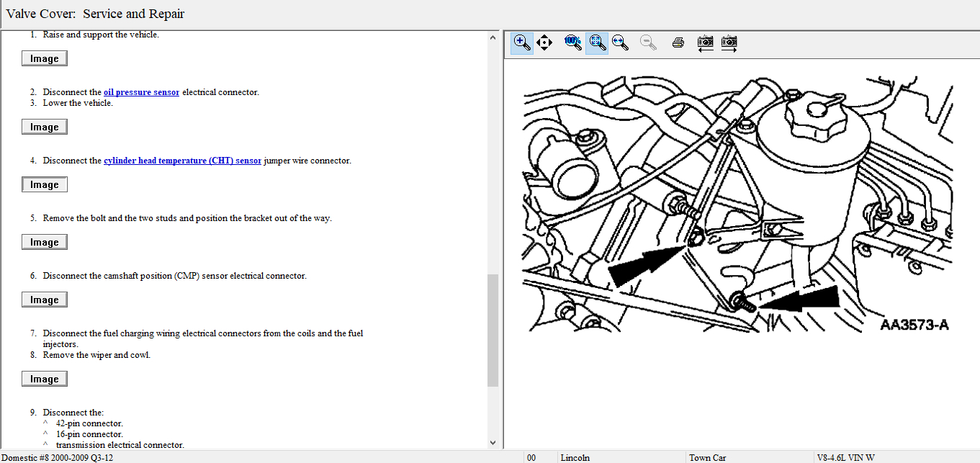Viewport: 980px width, 463px height.
Task: Open the oil pressure sensor link
Action: click(x=141, y=92)
